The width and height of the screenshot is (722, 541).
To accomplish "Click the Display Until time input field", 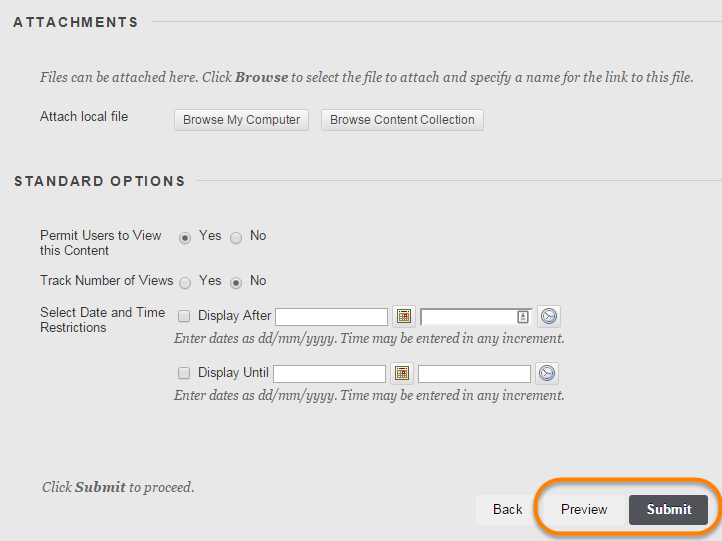I will tap(474, 373).
